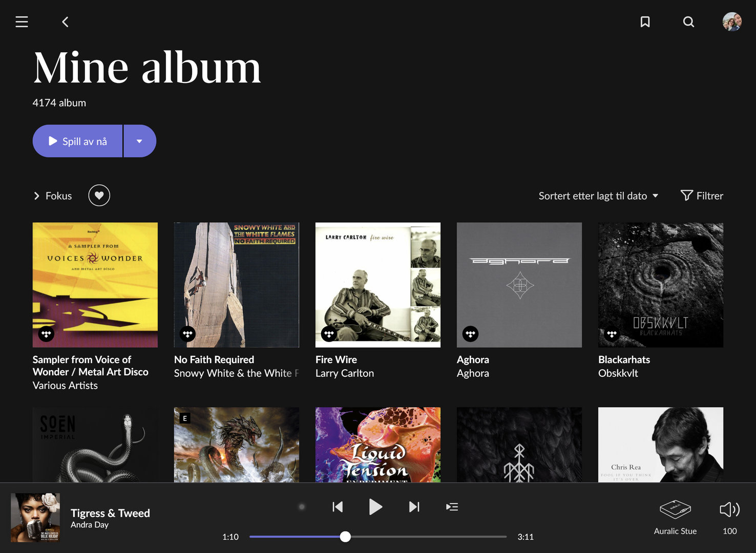The image size is (756, 553).
Task: Open artist Various Artists
Action: [x=65, y=386]
